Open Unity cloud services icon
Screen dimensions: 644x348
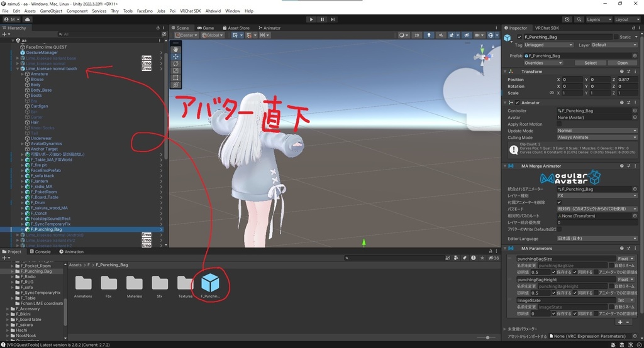28,19
